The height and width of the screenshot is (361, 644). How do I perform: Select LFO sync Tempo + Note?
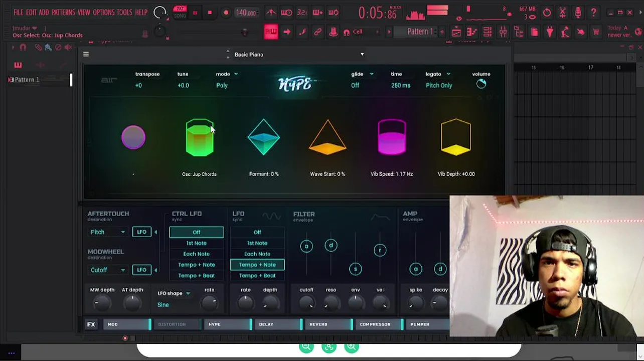pos(257,265)
